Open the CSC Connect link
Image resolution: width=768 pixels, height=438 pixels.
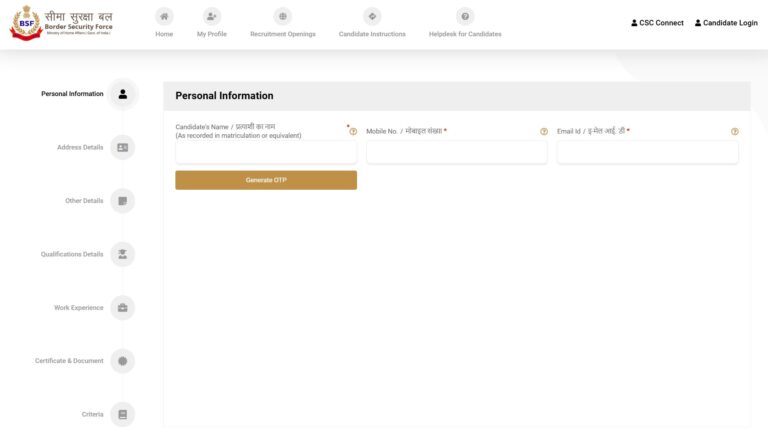[657, 23]
